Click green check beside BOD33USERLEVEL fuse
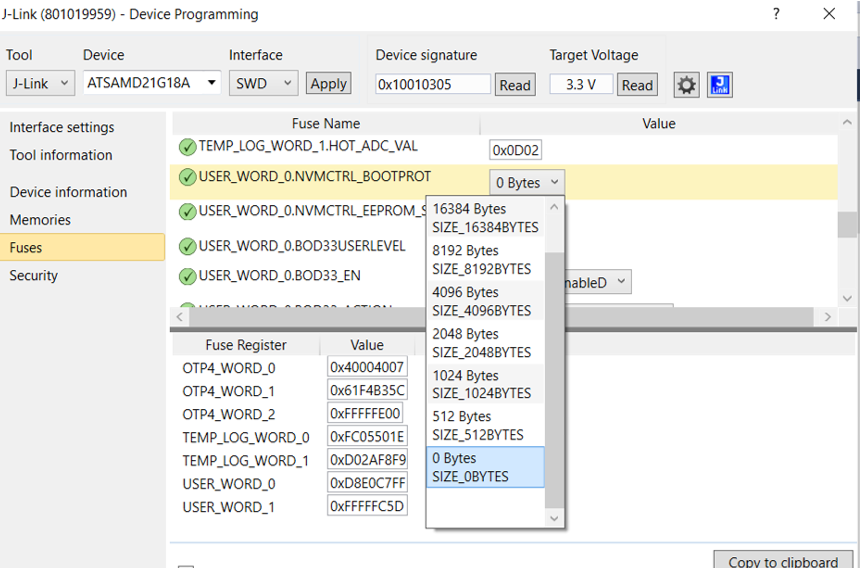The height and width of the screenshot is (572, 860). (187, 246)
